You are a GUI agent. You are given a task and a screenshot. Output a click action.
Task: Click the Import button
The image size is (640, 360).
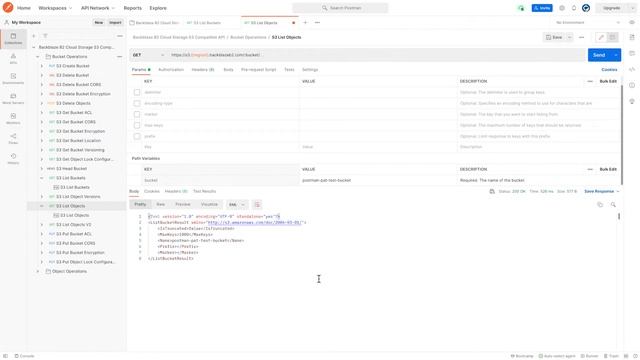(x=115, y=22)
